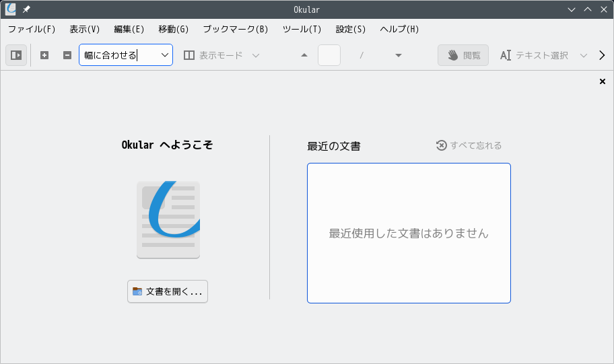
Task: Click the zoom in plus icon
Action: (x=44, y=55)
